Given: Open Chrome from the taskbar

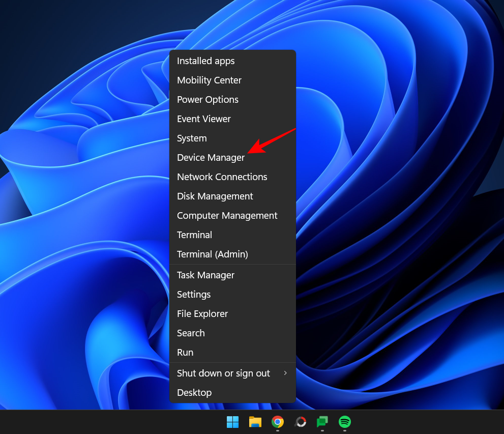Looking at the screenshot, I should pyautogui.click(x=277, y=422).
